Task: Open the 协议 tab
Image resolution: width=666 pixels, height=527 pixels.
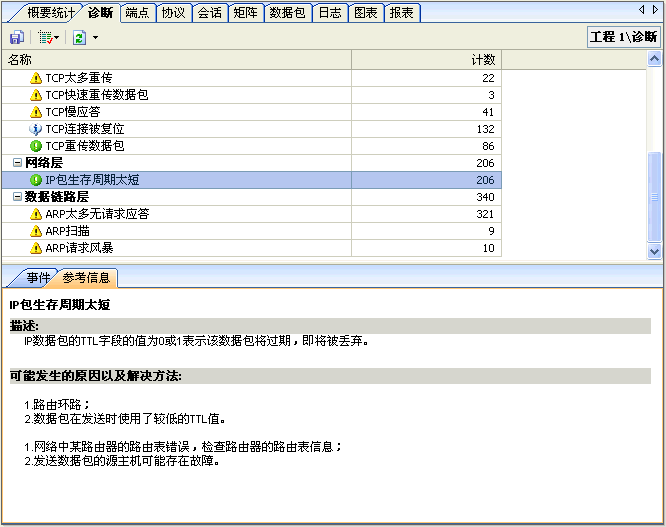Action: click(x=173, y=13)
